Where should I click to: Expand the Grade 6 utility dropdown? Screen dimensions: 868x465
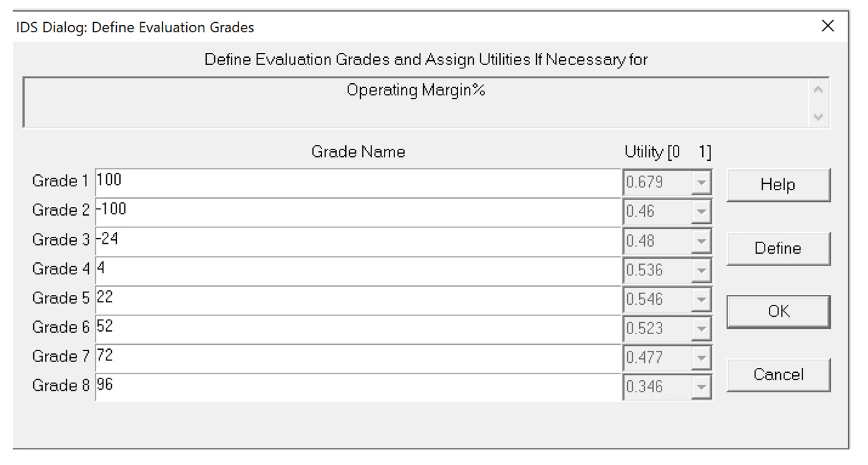701,329
